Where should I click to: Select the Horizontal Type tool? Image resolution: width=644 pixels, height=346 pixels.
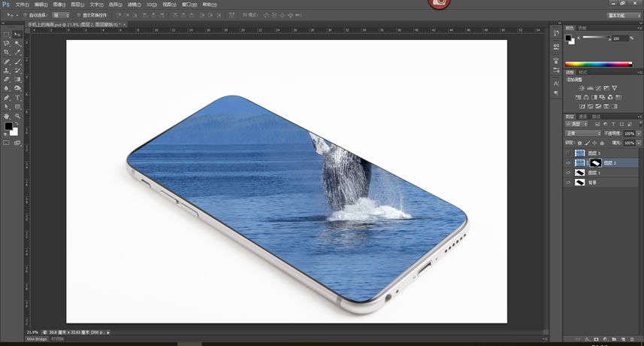tap(17, 98)
